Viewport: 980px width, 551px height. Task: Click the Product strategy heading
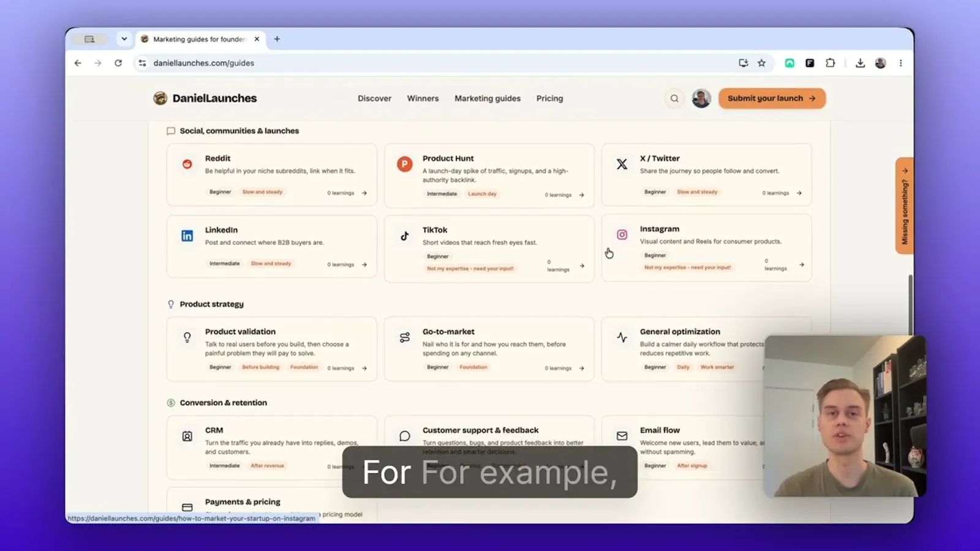coord(211,304)
